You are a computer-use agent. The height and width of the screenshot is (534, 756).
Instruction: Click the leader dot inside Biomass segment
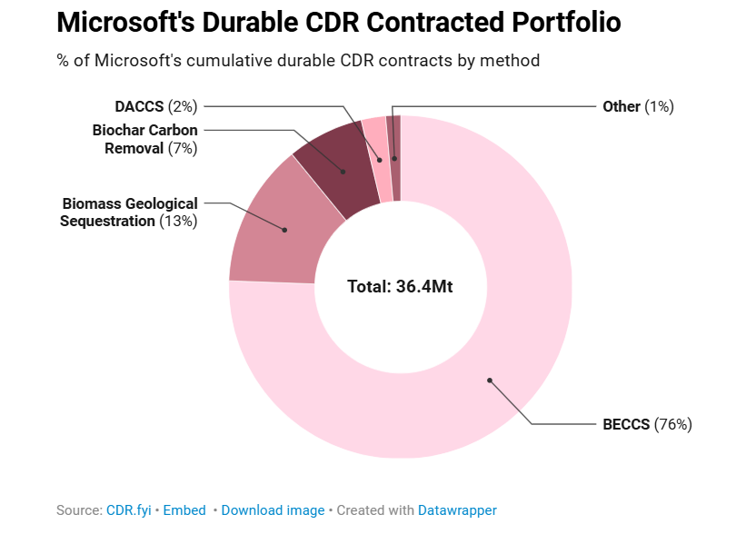(x=284, y=230)
